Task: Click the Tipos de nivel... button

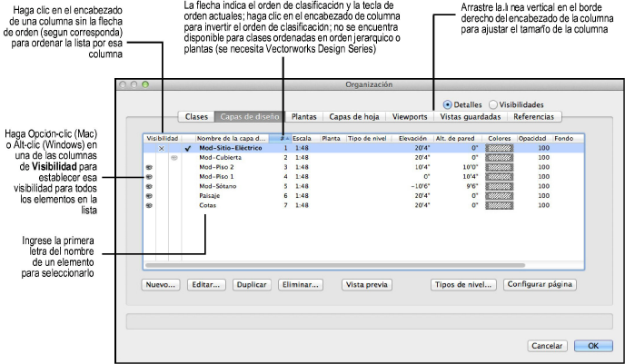Action: [462, 284]
